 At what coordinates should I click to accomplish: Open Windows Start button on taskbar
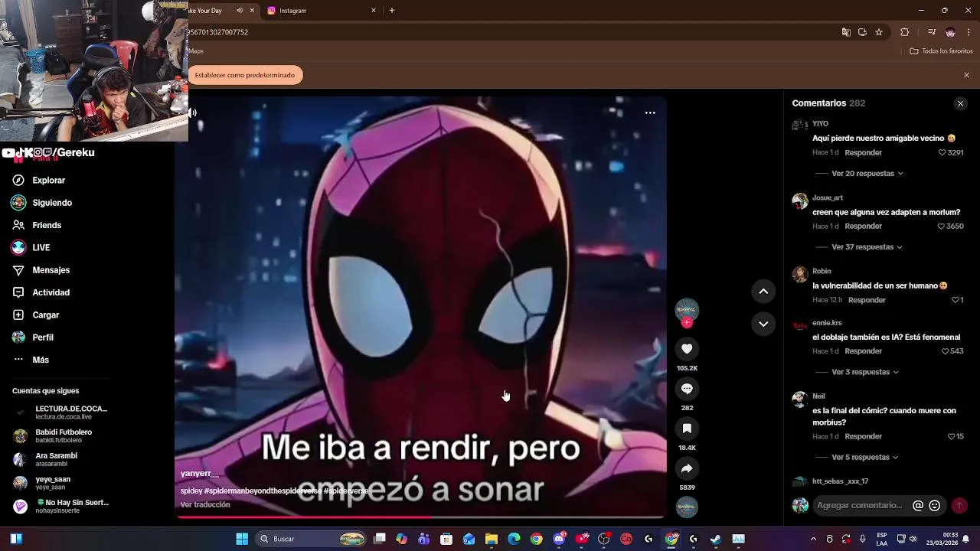(x=242, y=539)
